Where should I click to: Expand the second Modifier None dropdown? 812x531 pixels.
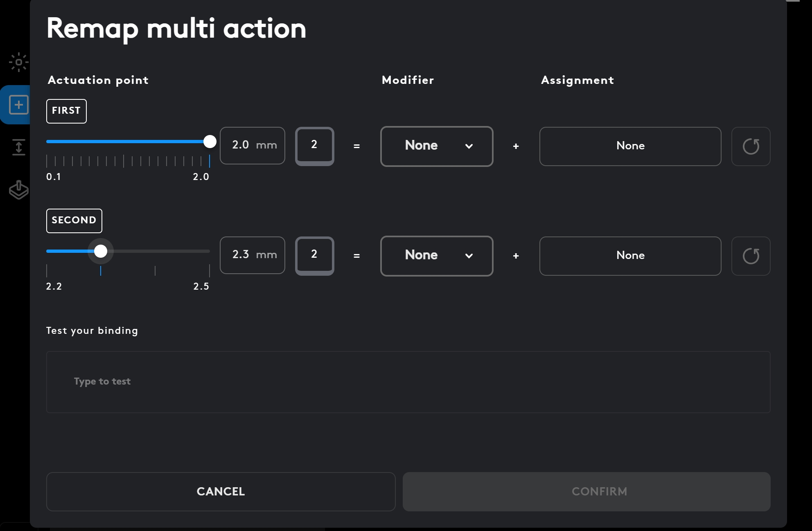pyautogui.click(x=437, y=256)
